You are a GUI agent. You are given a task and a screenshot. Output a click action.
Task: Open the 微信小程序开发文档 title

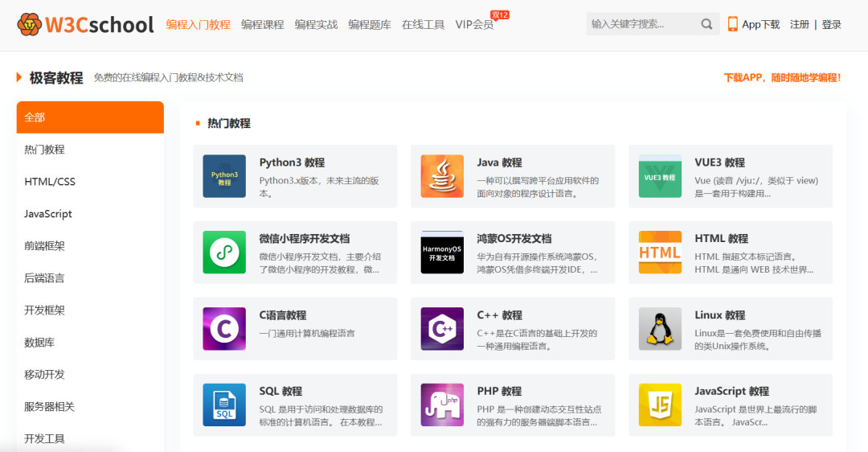click(305, 239)
